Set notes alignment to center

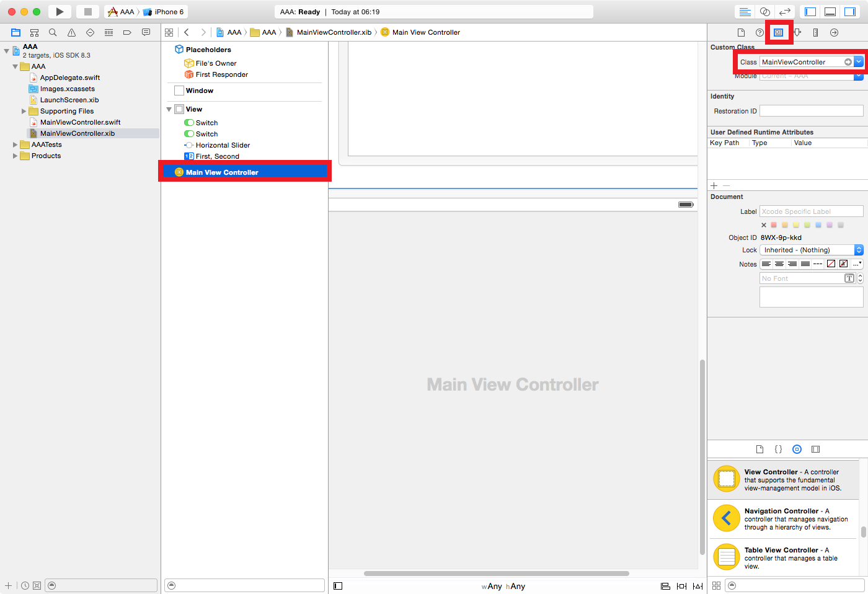779,264
